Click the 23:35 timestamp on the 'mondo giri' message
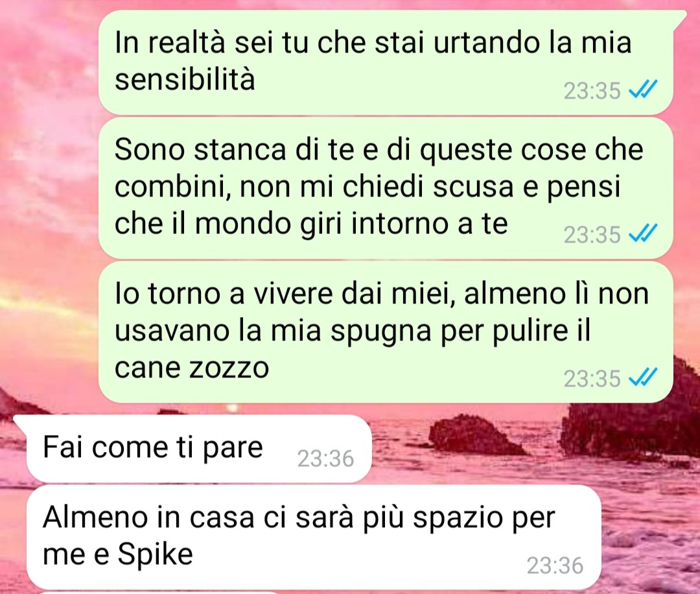Viewport: 700px width, 594px height. pyautogui.click(x=592, y=235)
